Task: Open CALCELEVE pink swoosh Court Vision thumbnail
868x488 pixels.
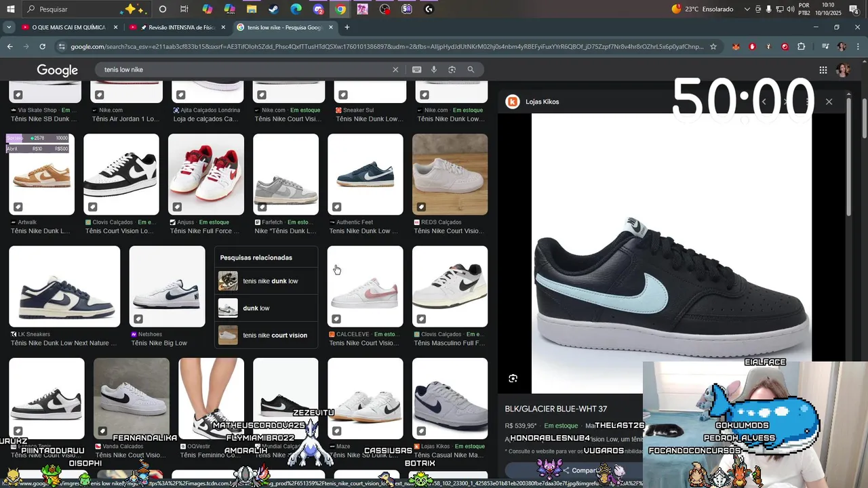Action: click(x=366, y=286)
